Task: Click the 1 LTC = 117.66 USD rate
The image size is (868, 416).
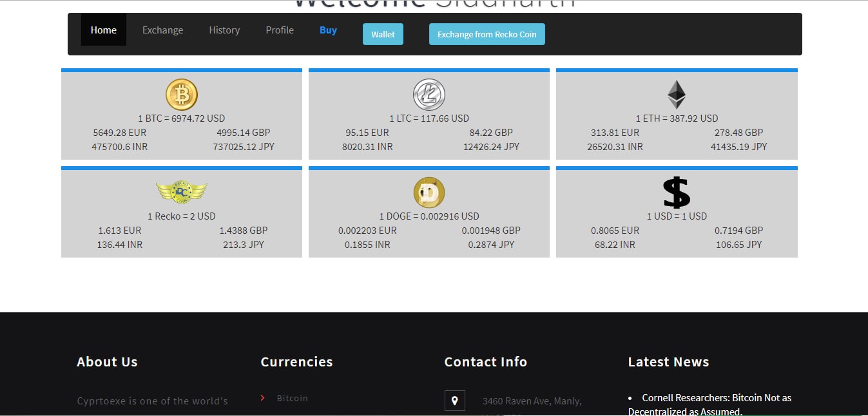Action: (429, 118)
